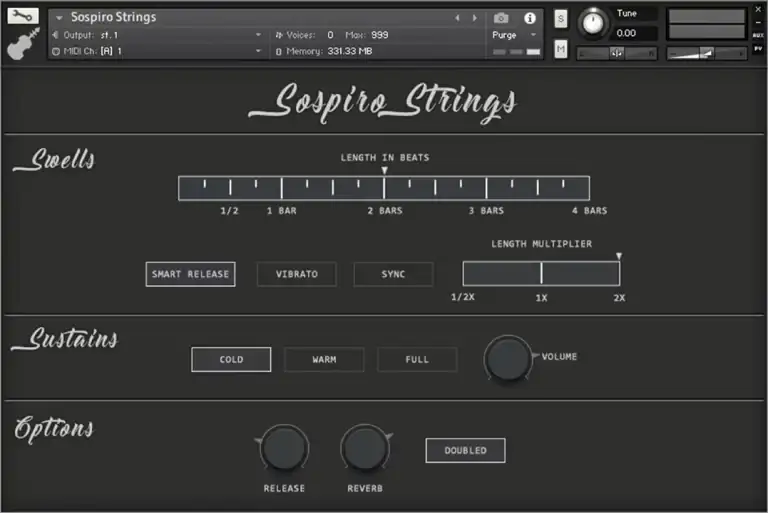This screenshot has width=768, height=513.
Task: Click the MIDI channel icon
Action: pyautogui.click(x=56, y=51)
